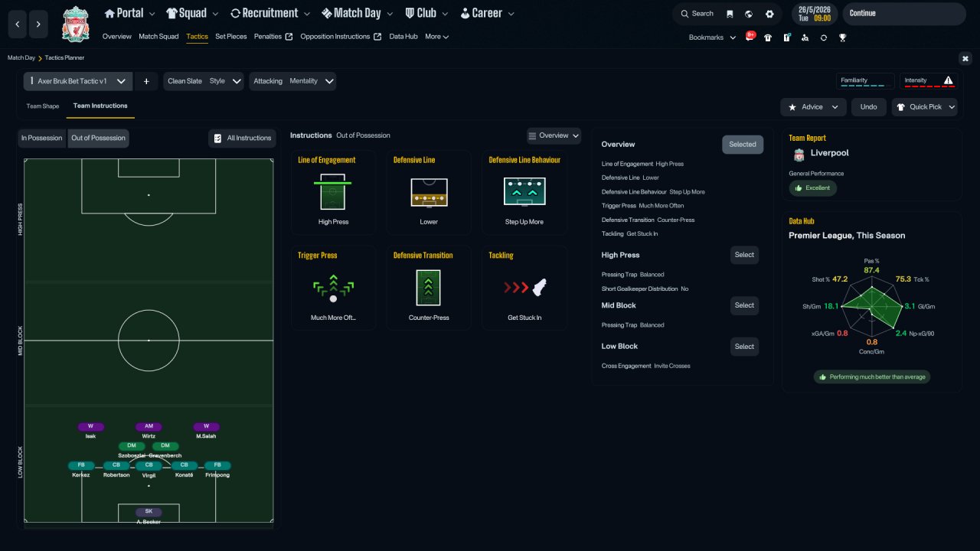Select the High Press section
980x551 pixels.
tap(744, 255)
